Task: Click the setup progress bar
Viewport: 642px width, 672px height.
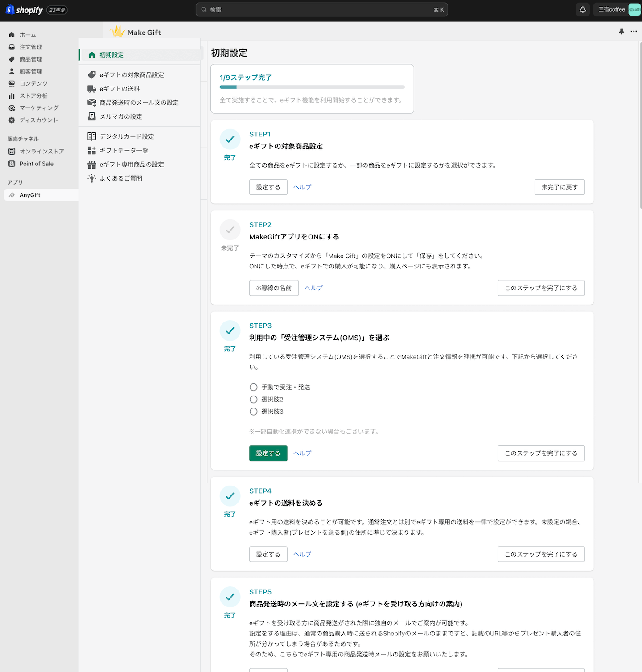Action: 312,87
